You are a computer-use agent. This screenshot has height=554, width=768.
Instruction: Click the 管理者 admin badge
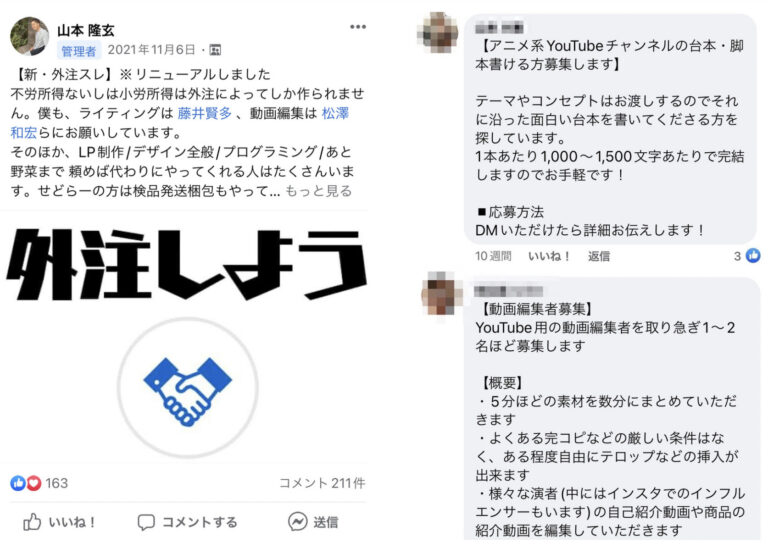click(x=78, y=51)
